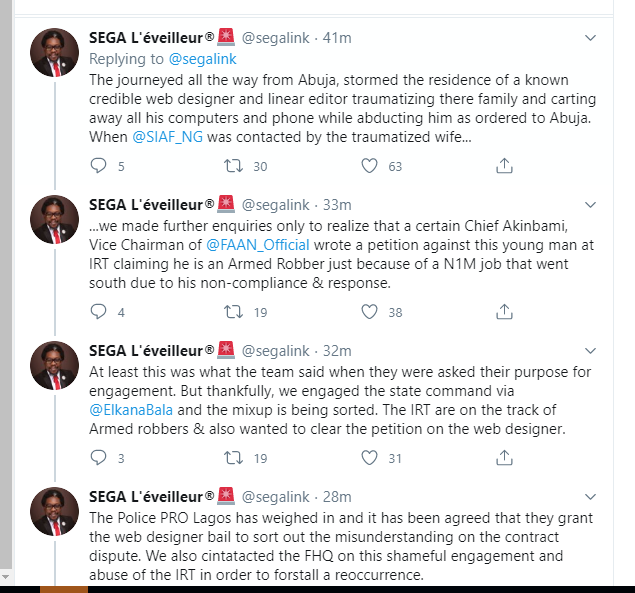
Task: Click the scroll down arrow at the bottom left
Action: coord(6,575)
